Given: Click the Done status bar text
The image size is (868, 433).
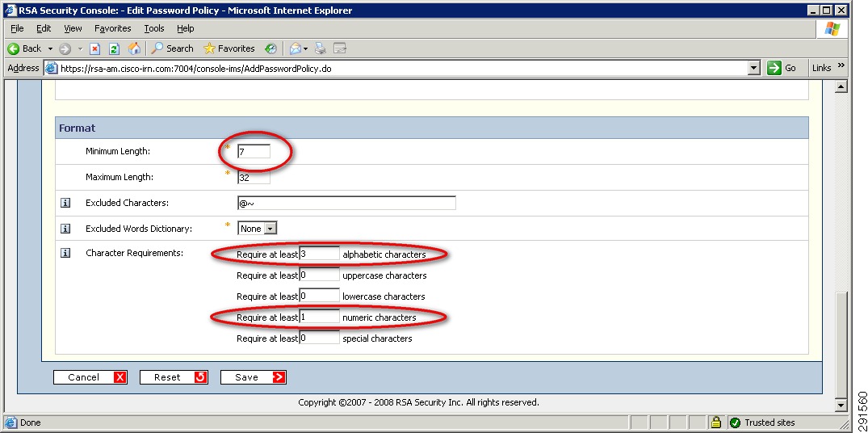Looking at the screenshot, I should pos(31,423).
